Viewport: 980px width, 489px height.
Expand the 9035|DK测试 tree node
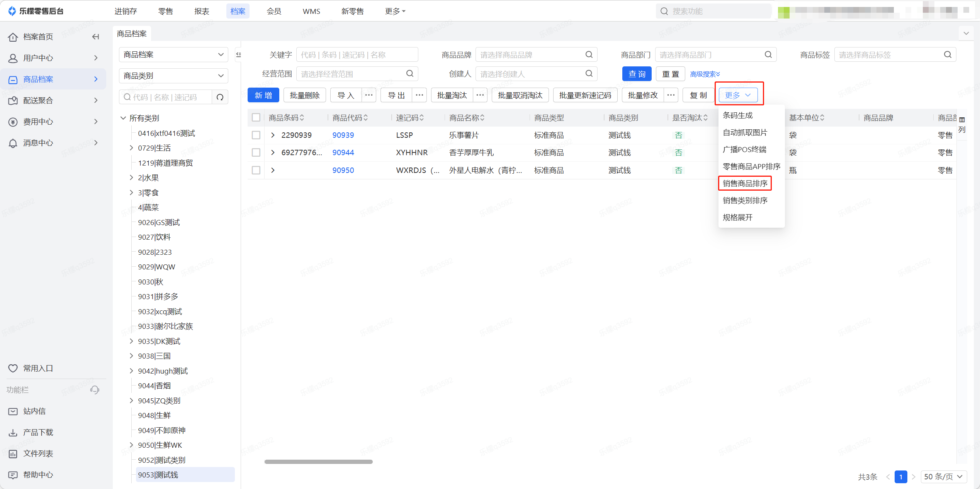tap(131, 341)
